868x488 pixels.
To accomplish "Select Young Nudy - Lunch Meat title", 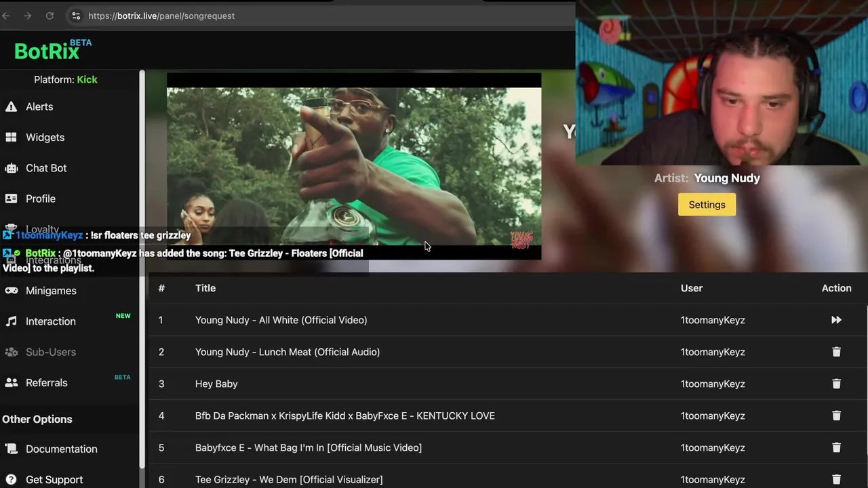I will [x=288, y=352].
